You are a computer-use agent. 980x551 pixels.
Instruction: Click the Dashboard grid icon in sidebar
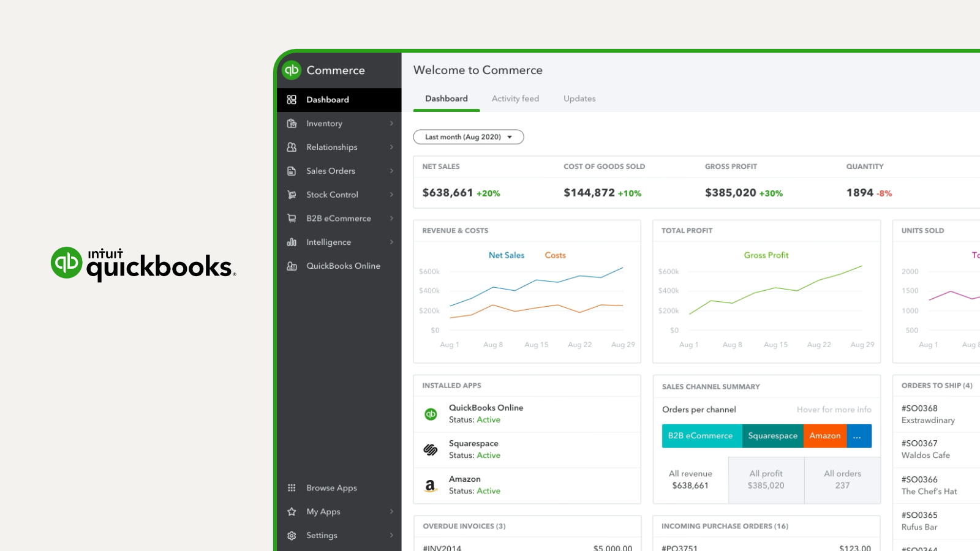coord(292,100)
